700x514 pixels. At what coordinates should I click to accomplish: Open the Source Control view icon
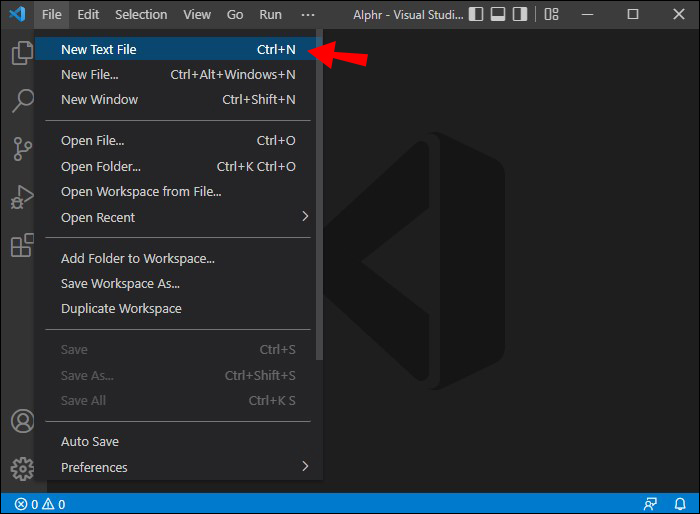(21, 149)
